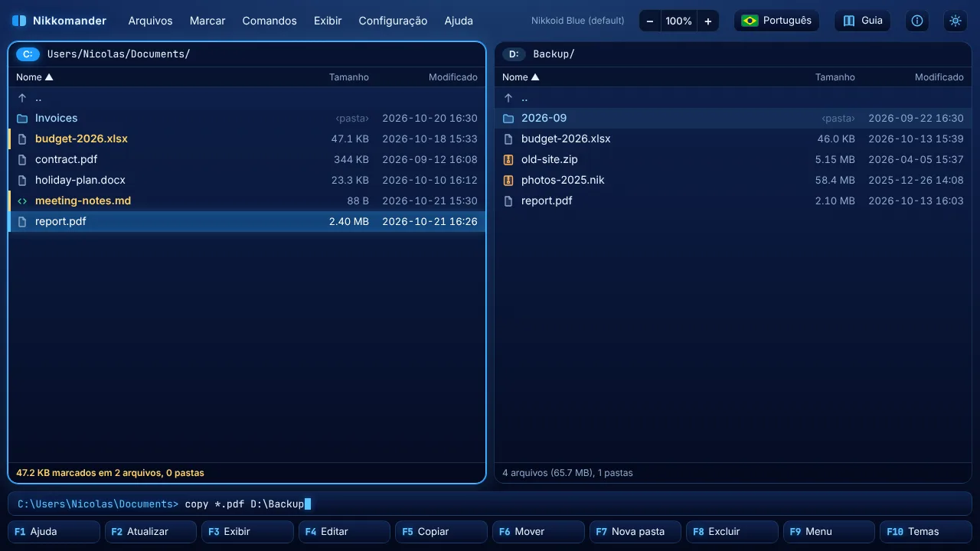
Task: Click file icon of contract.pdf
Action: pyautogui.click(x=22, y=160)
